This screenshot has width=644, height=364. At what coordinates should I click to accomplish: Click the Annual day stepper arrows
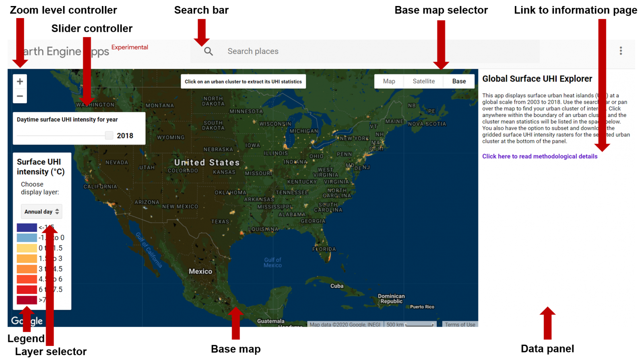tap(58, 212)
